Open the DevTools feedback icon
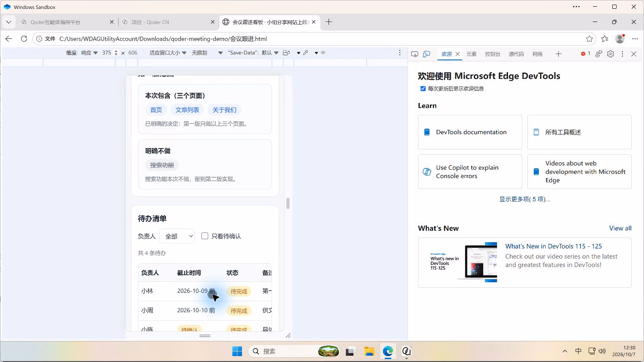 (599, 54)
